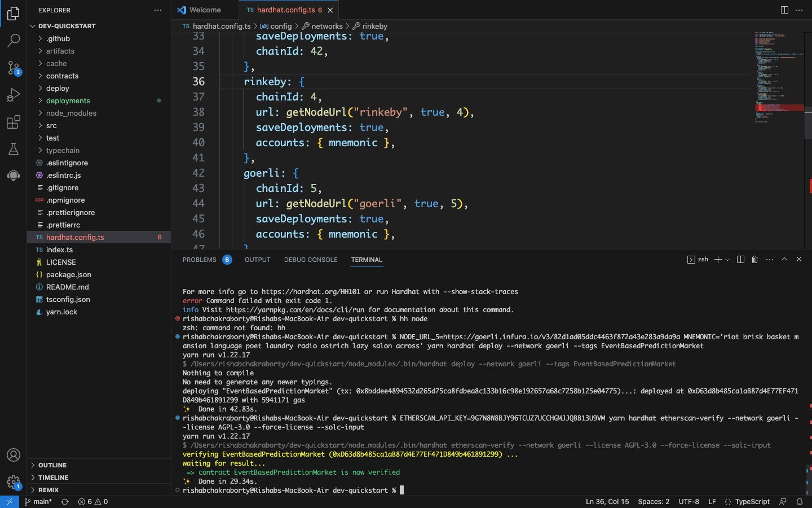
Task: Open terminal panel more actions ellipsis
Action: click(769, 260)
